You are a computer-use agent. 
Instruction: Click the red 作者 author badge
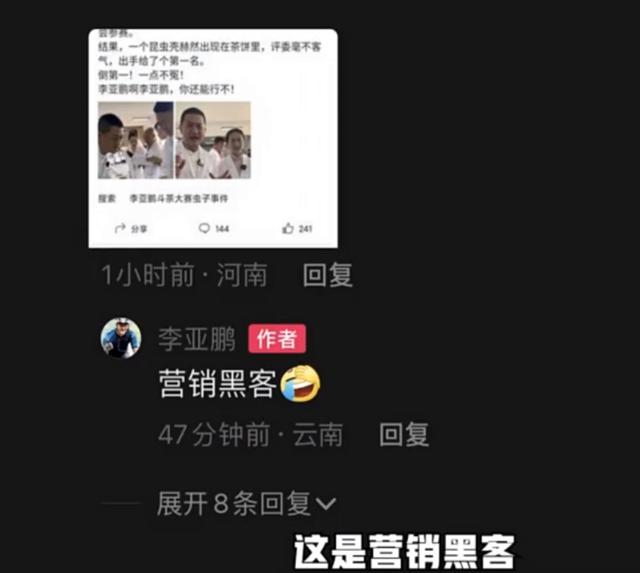click(x=277, y=338)
